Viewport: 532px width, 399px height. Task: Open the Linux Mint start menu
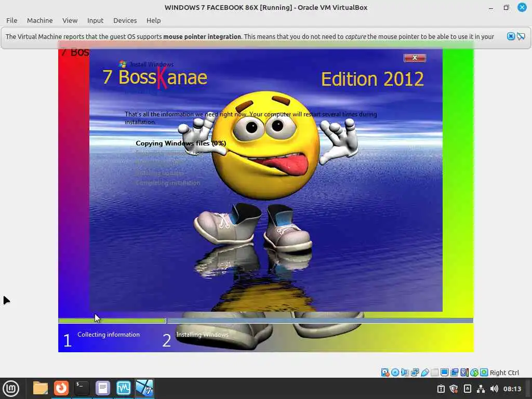pos(11,388)
